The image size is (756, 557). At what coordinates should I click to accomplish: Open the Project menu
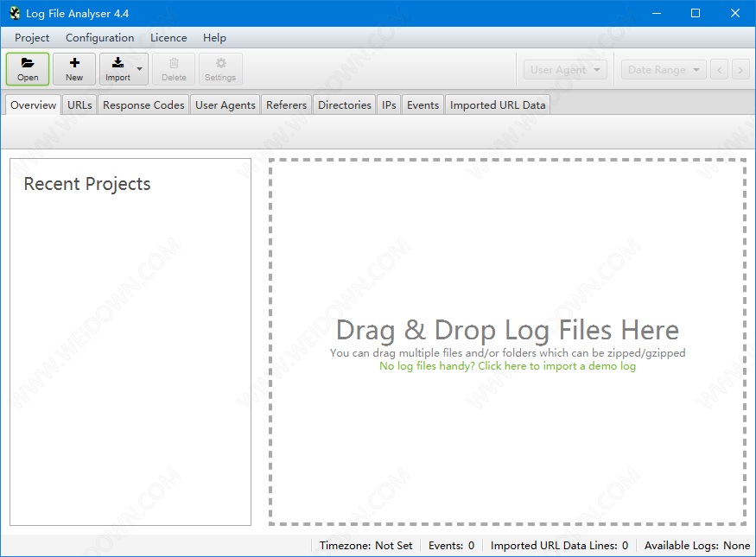click(x=32, y=38)
